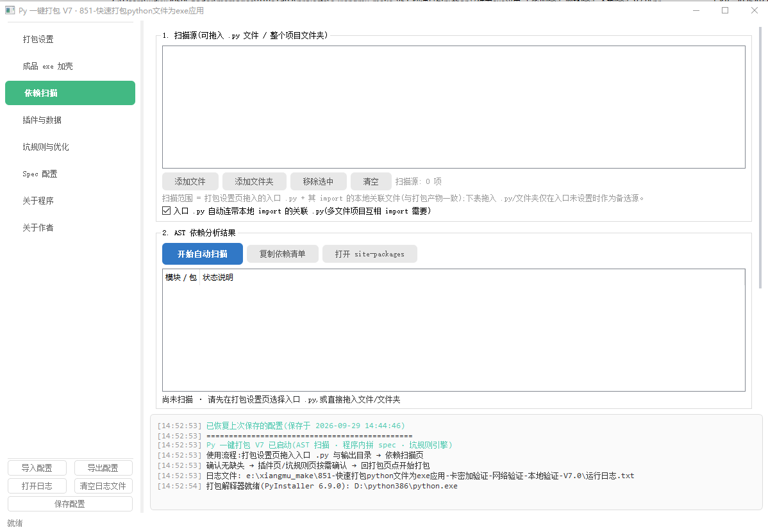Click the 扫描范围 description text
Image resolution: width=768 pixels, height=532 pixels.
pyautogui.click(x=403, y=198)
